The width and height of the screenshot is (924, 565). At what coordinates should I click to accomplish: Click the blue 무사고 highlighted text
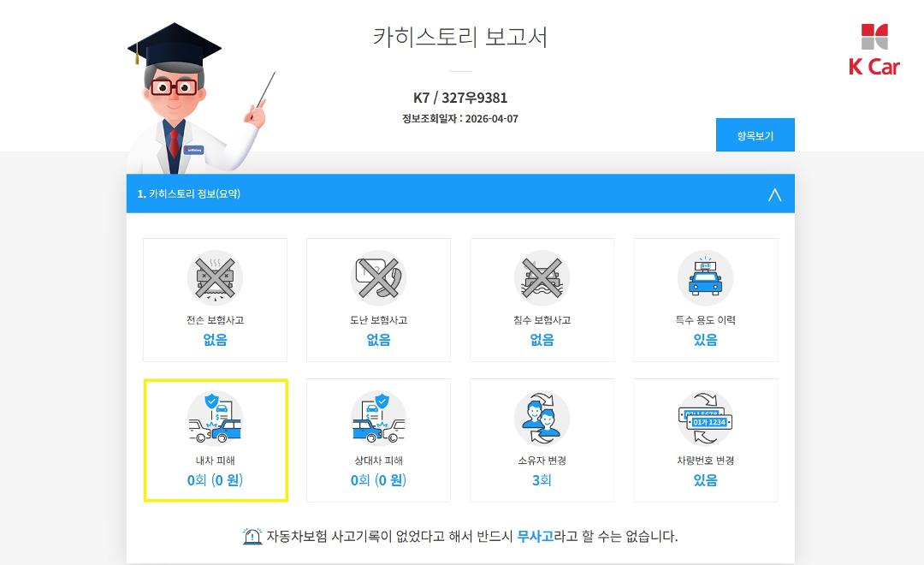(535, 536)
